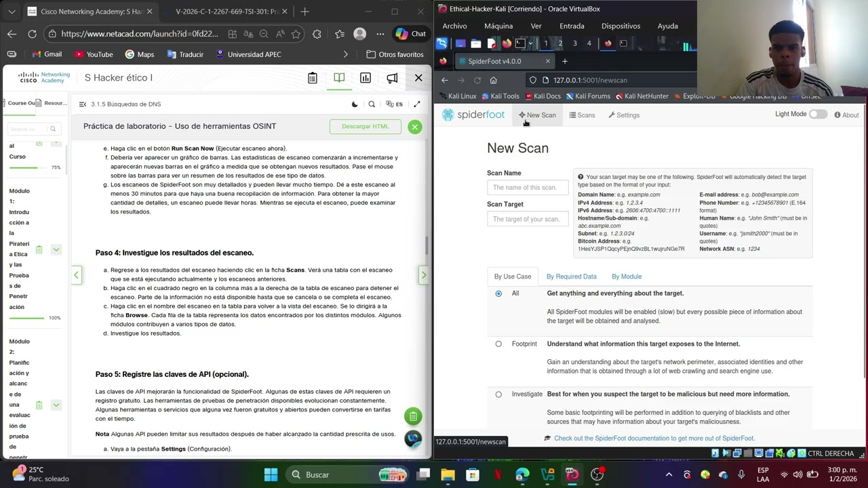Switch to the By Module tab
This screenshot has width=868, height=488.
point(627,277)
